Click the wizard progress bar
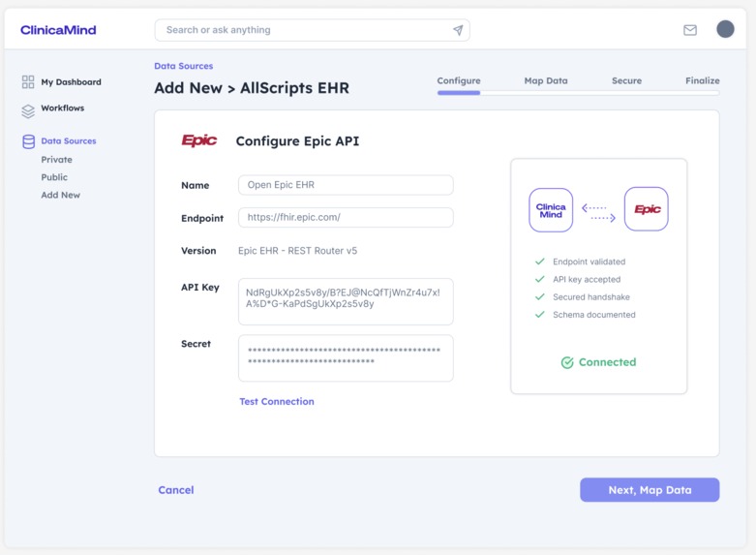756x555 pixels. (x=578, y=93)
